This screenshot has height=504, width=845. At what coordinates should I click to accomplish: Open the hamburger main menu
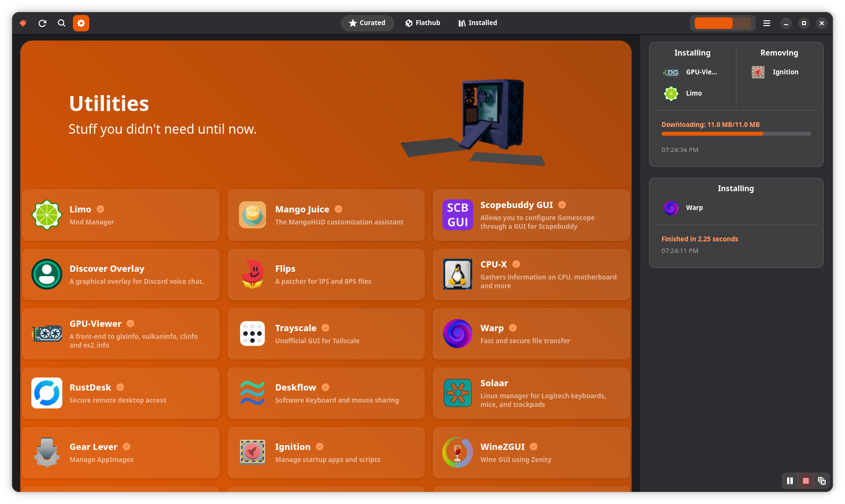click(767, 23)
